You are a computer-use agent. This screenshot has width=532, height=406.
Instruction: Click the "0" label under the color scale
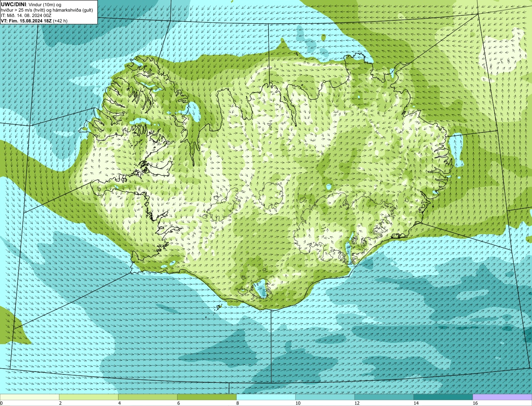click(x=1, y=403)
